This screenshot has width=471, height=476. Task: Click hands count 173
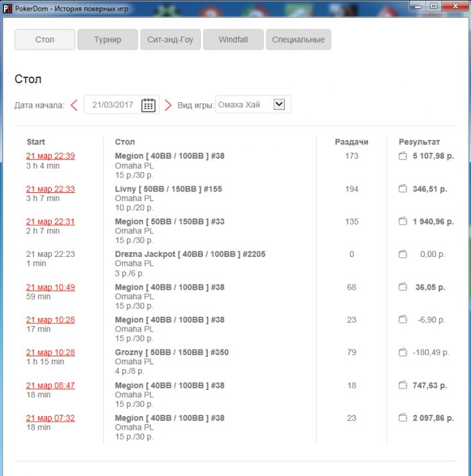point(352,156)
